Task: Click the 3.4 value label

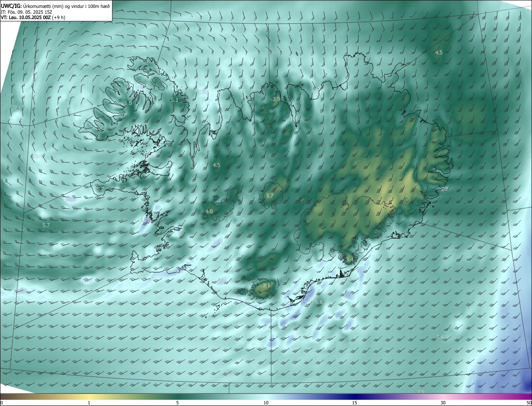Action: tap(350, 260)
